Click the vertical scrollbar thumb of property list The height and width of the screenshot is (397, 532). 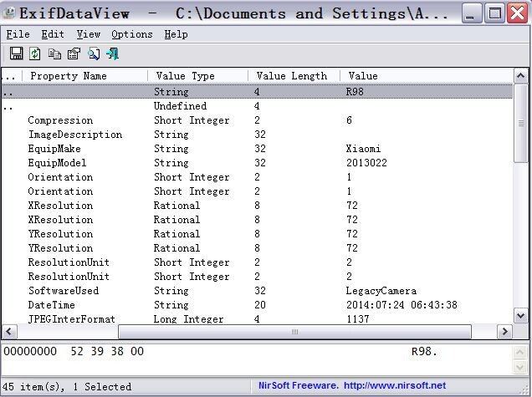[x=520, y=123]
